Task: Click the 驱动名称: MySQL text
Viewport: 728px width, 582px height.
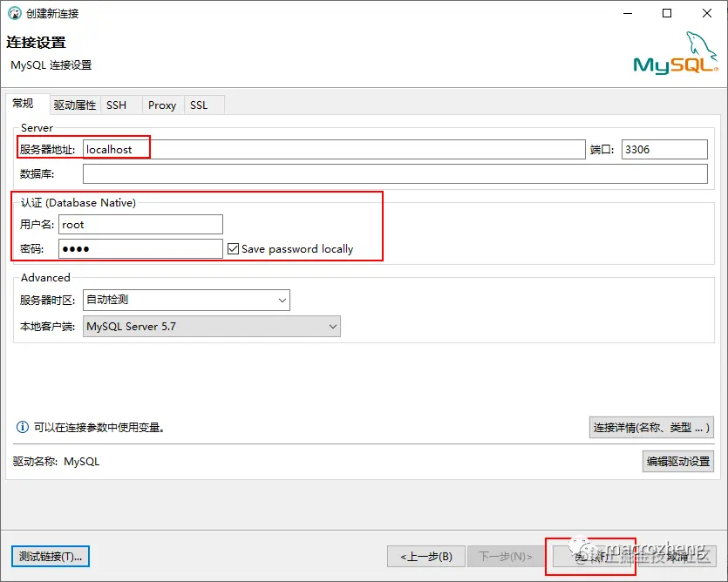Action: pos(56,461)
